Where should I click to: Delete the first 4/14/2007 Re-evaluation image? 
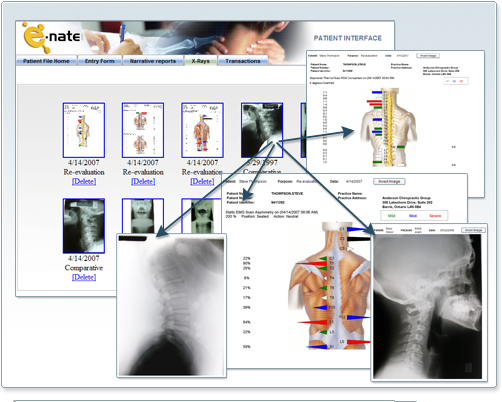84,181
